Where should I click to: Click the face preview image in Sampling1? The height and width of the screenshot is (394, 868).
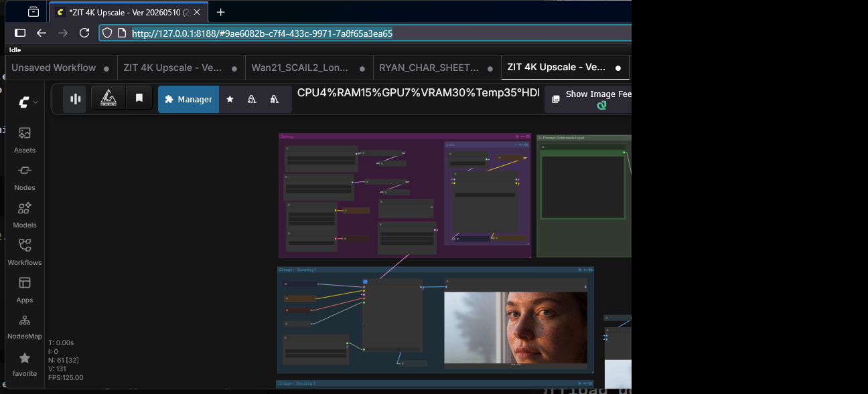[x=516, y=327]
